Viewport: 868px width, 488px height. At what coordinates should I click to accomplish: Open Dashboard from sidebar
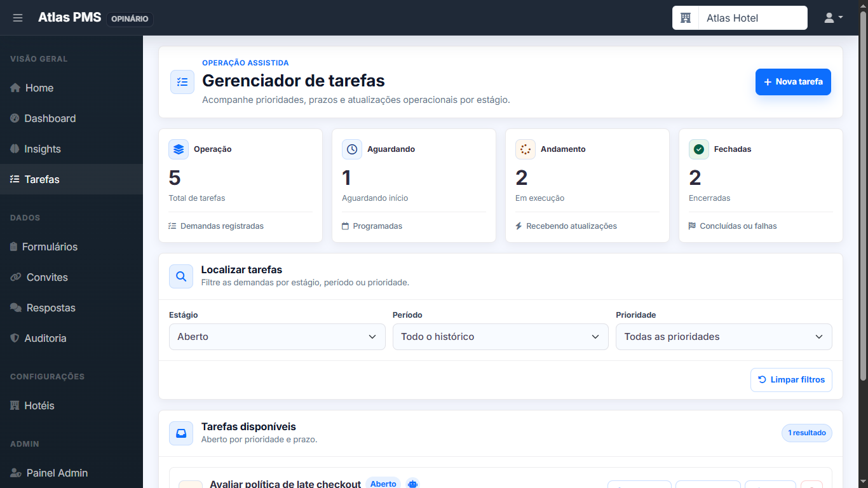click(x=71, y=118)
